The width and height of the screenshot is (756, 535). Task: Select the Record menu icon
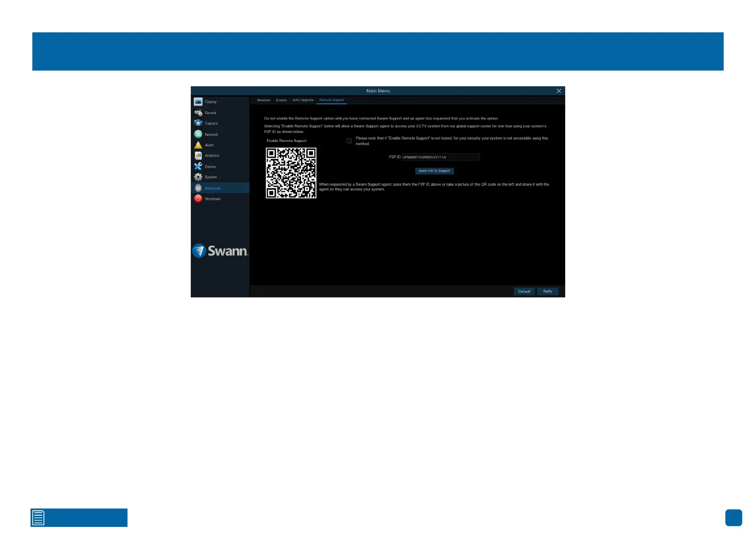(198, 113)
